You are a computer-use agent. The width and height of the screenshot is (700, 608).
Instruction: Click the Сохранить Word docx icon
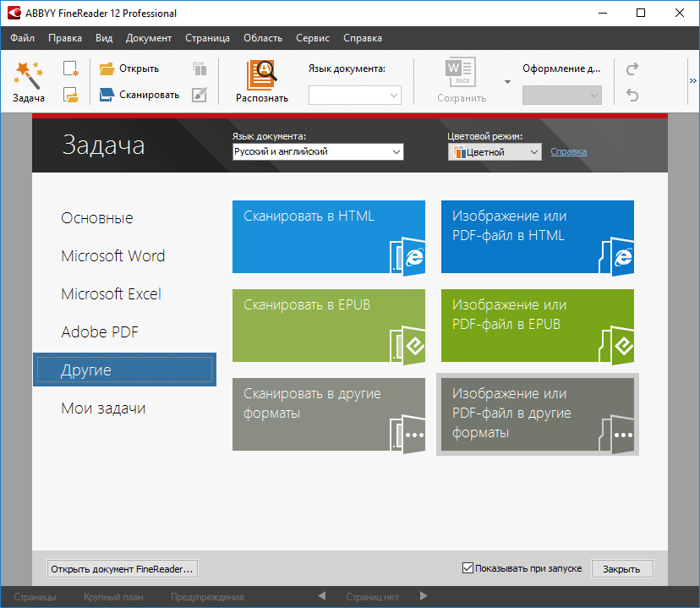[x=461, y=72]
